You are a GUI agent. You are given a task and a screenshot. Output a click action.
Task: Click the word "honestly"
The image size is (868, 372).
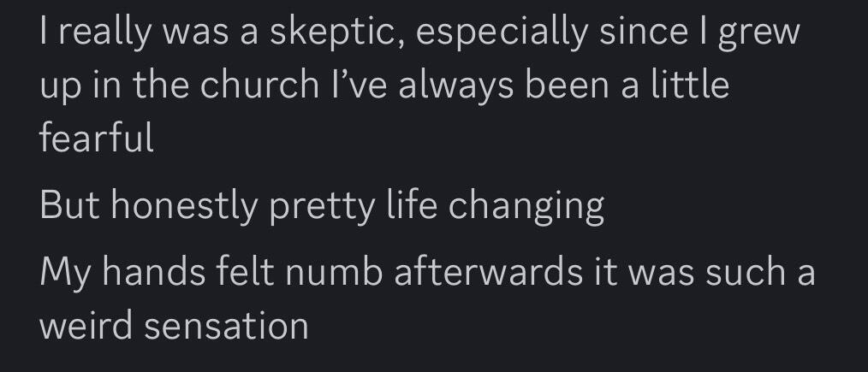[186, 205]
